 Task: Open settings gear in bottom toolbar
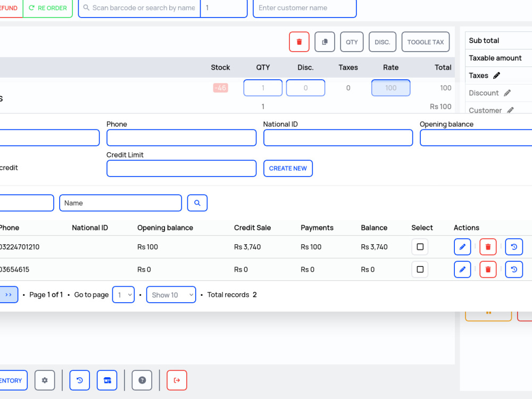point(45,380)
